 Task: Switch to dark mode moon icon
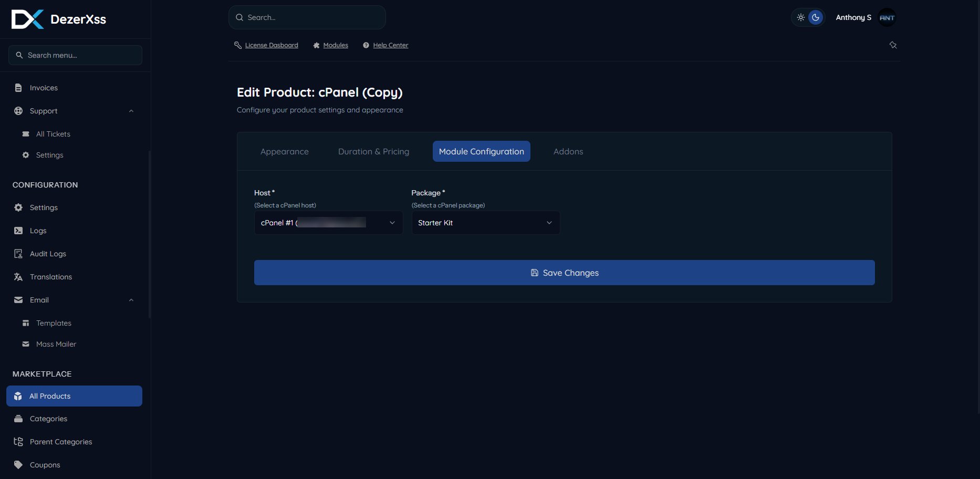816,17
